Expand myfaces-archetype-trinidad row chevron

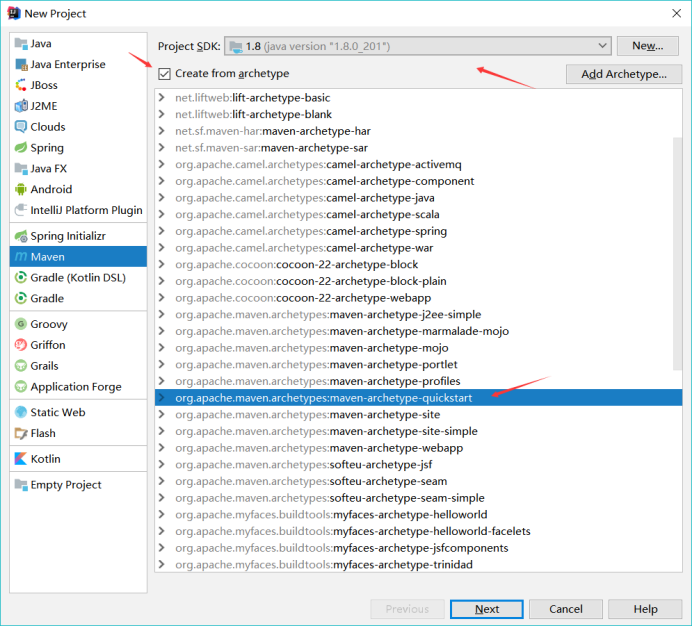click(x=162, y=564)
